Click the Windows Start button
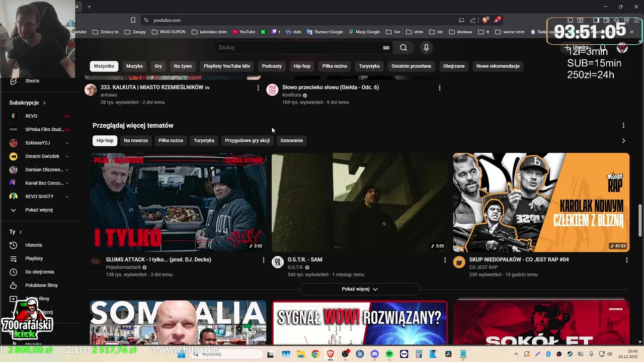 pyautogui.click(x=182, y=354)
